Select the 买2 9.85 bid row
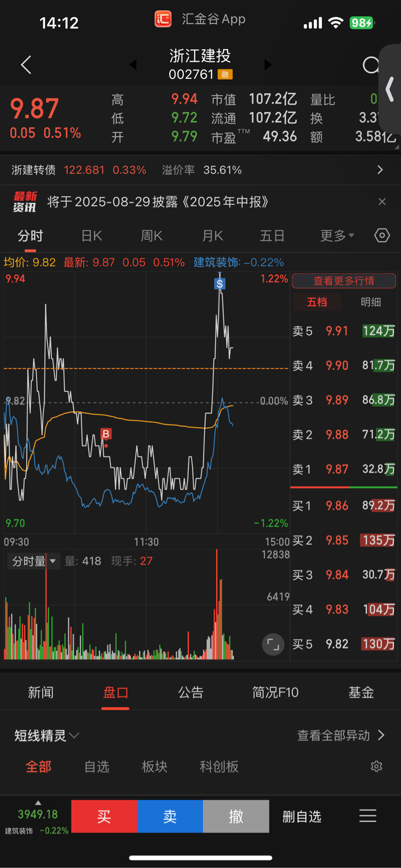The width and height of the screenshot is (401, 868). pos(344,540)
